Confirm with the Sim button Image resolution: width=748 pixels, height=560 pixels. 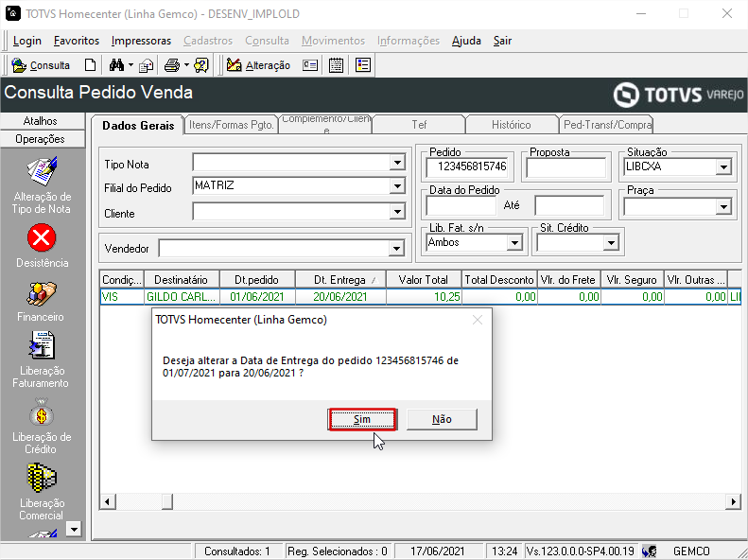362,419
